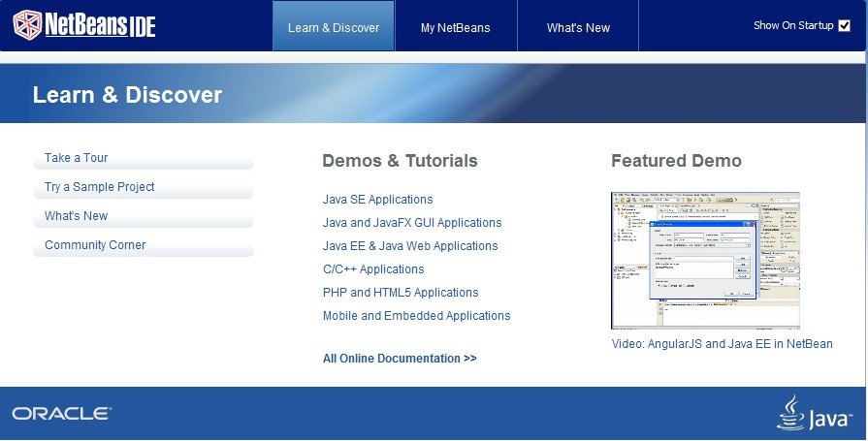Open the C/C++ Applications link
This screenshot has height=441, width=868.
click(x=373, y=269)
